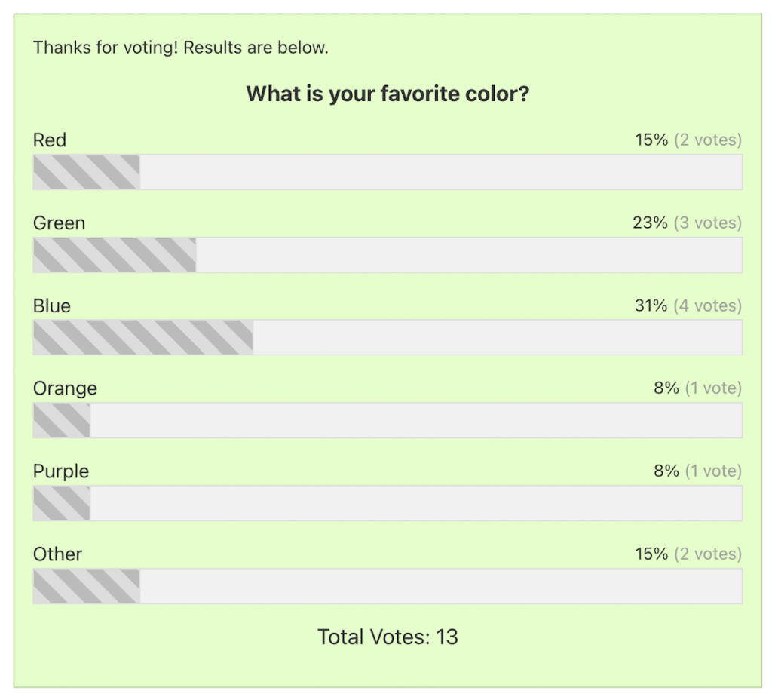Click the Blue option label
The height and width of the screenshot is (700, 772).
(51, 305)
